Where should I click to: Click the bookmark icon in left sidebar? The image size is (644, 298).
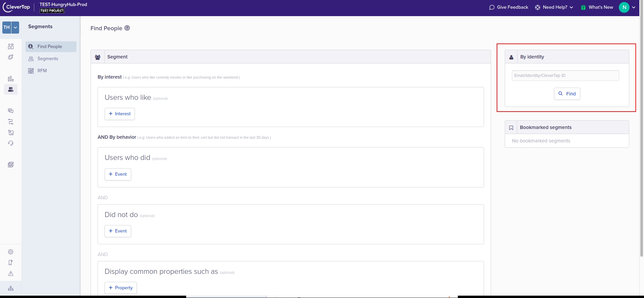11,263
